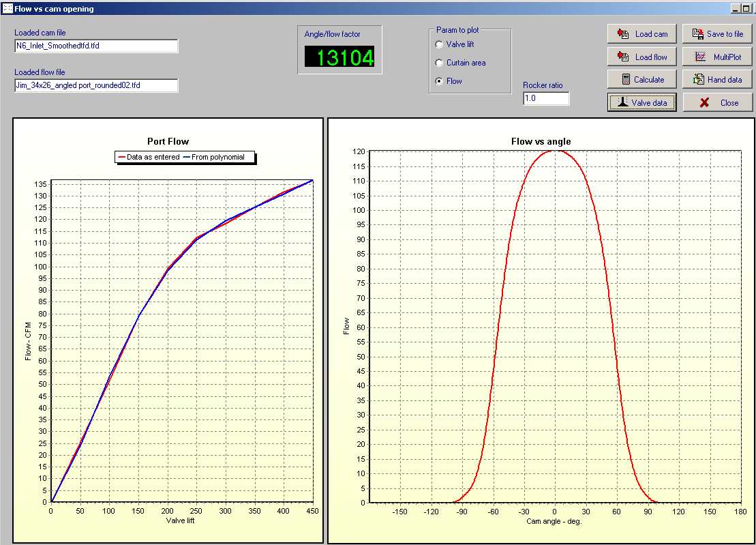Click the Load cam file-import icon
Image resolution: width=756 pixels, height=545 pixels.
pyautogui.click(x=622, y=34)
